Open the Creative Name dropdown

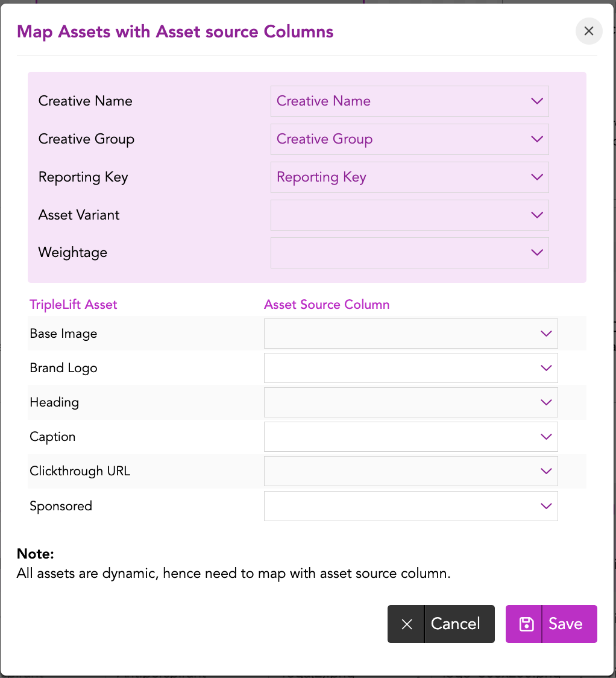point(409,101)
